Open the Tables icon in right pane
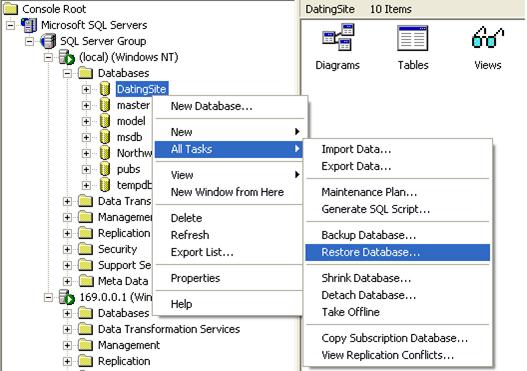This screenshot has height=371, width=527. (413, 38)
